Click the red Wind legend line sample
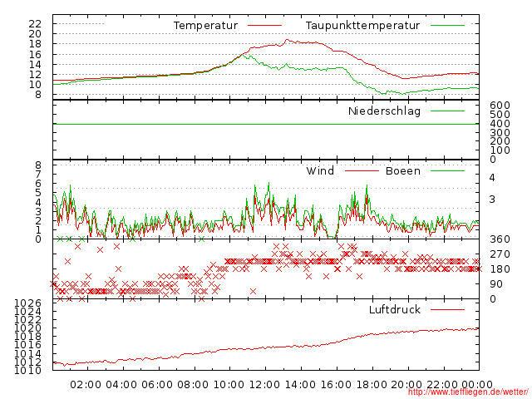Viewport: 532px width, 399px height. [x=362, y=170]
